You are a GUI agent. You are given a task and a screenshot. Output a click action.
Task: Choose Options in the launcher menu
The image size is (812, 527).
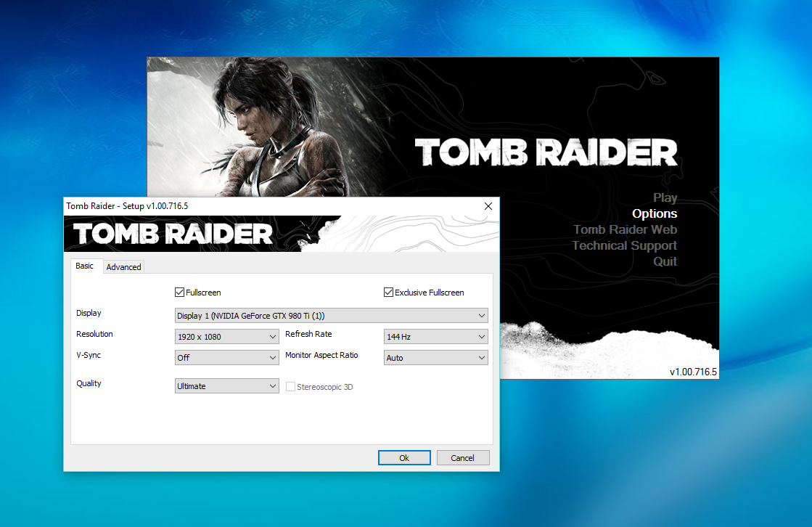click(x=655, y=213)
